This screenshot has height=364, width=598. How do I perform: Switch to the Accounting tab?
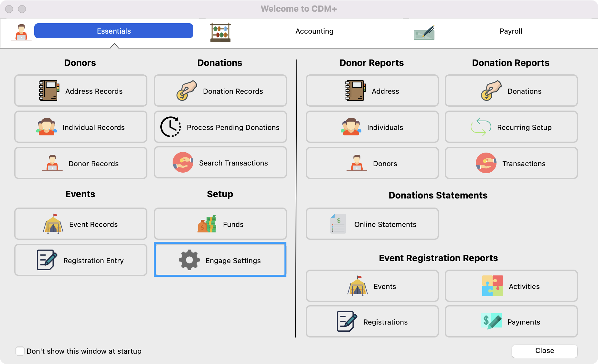point(314,31)
